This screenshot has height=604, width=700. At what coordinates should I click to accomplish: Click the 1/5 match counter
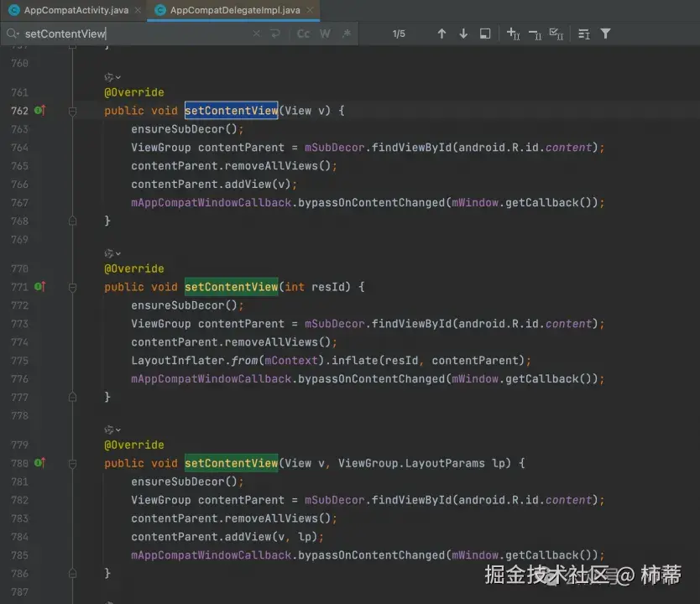click(399, 34)
